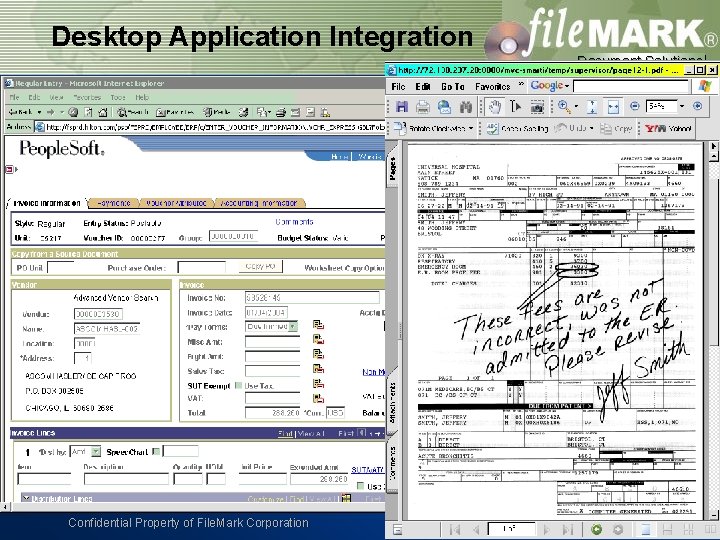Open the Undo dropdown arrow in PDF toolbar
This screenshot has width=720, height=540.
592,129
